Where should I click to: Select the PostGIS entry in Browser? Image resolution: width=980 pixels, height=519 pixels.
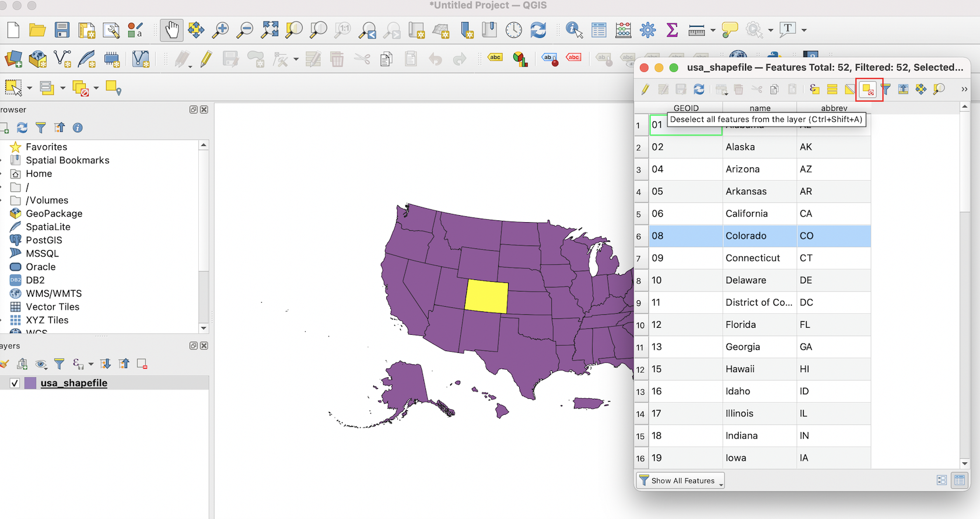click(44, 240)
